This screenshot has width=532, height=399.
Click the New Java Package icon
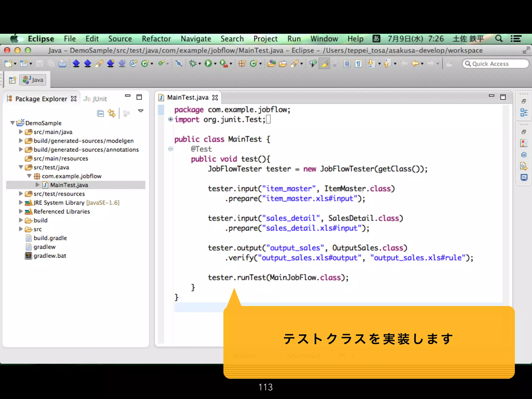click(242, 63)
